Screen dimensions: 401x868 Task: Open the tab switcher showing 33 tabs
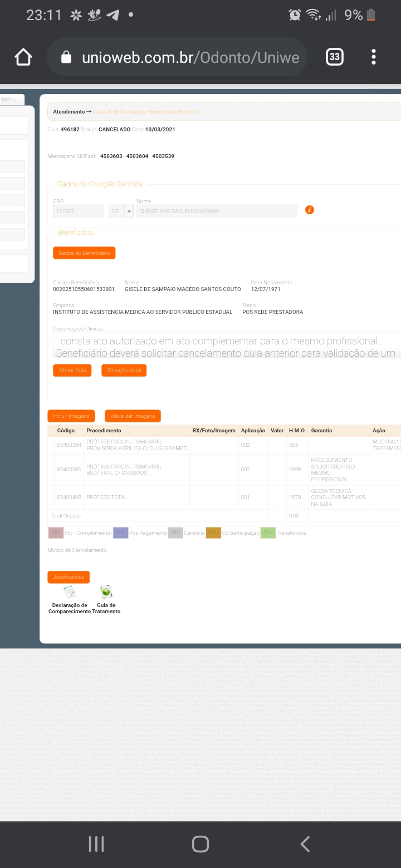pyautogui.click(x=334, y=57)
